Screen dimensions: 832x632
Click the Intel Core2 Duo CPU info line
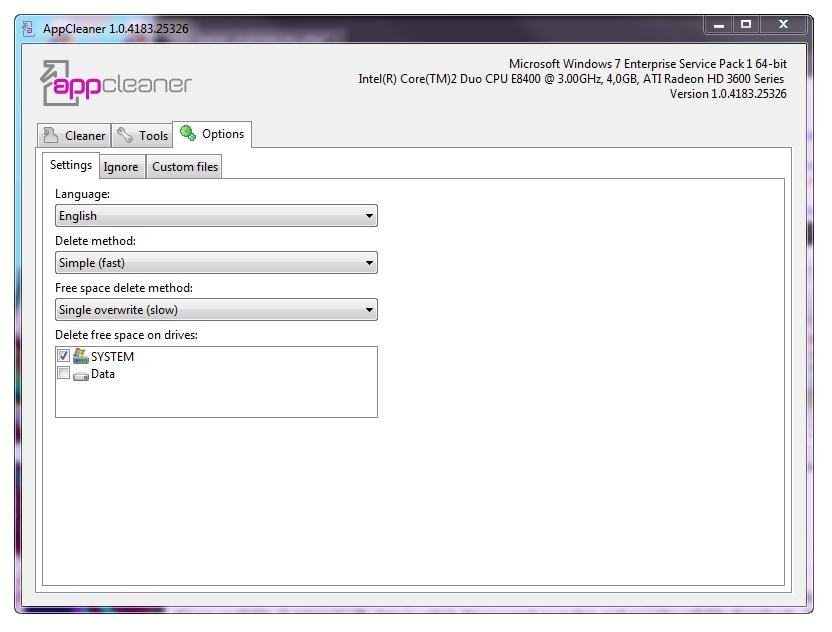tap(571, 79)
